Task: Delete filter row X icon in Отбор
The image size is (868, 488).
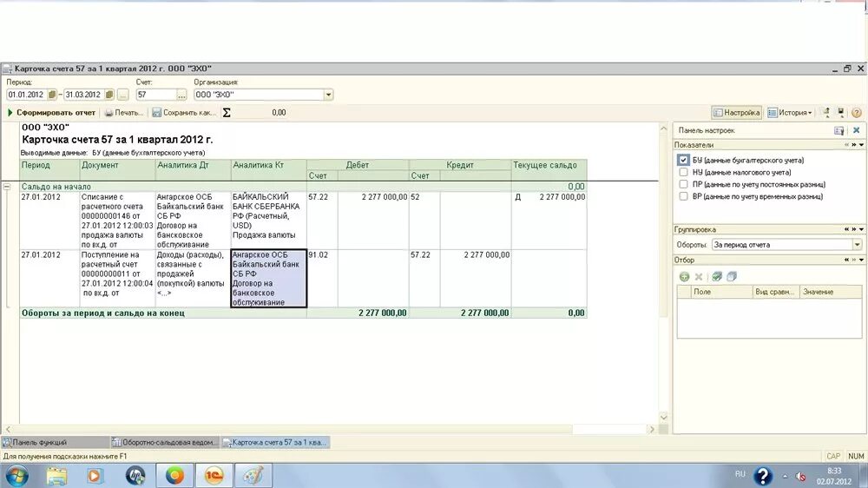Action: click(x=699, y=276)
